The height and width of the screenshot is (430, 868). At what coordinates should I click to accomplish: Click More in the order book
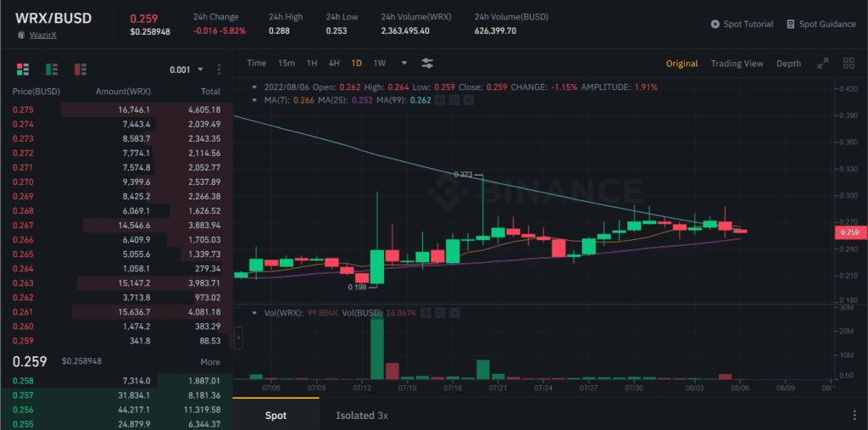pos(210,362)
